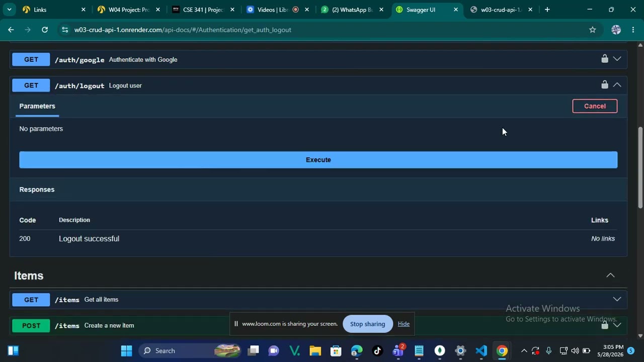Image resolution: width=644 pixels, height=362 pixels.
Task: Open Settings gear in taskbar
Action: point(460,350)
